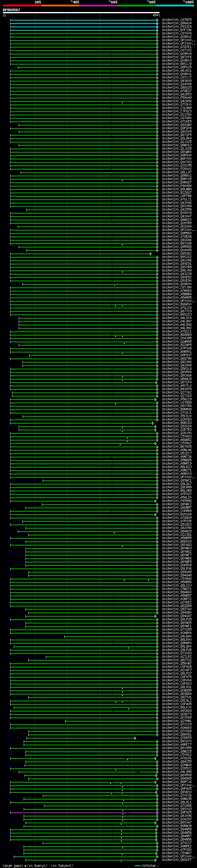The image size is (197, 868).
Task: Click the orange ~40% identity legend segment
Action: [x=60, y=6]
